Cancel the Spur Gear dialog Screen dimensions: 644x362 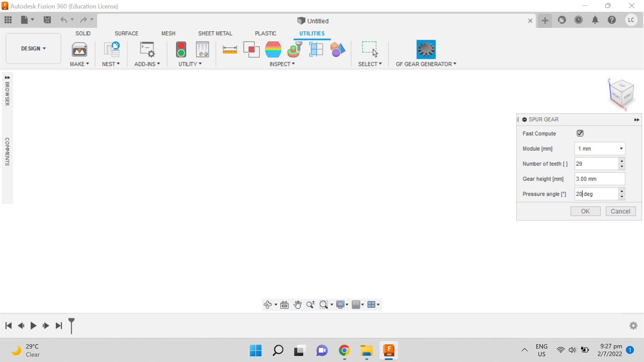pos(620,211)
